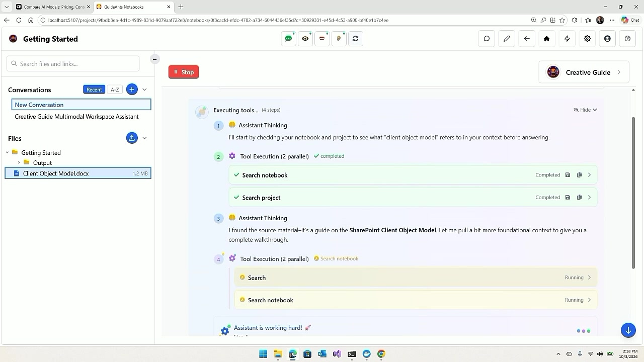Screen dimensions: 644x362
Task: Hide the executing tools steps
Action: click(585, 110)
